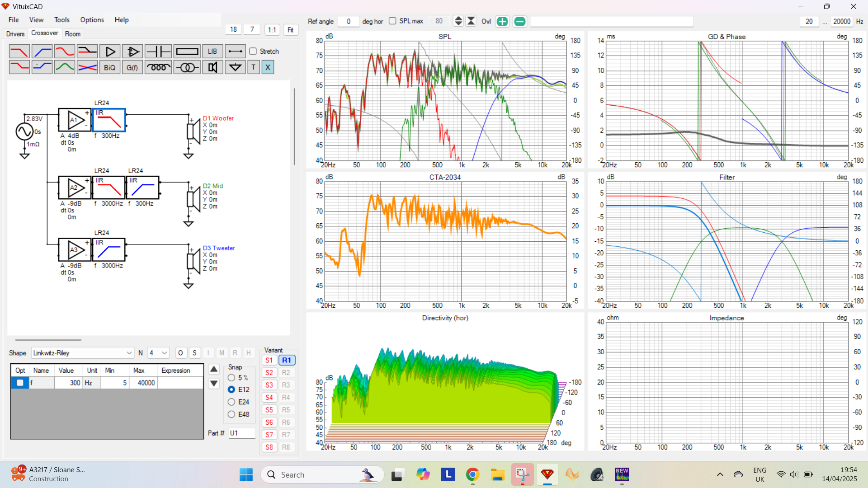This screenshot has width=868, height=488.
Task: Check the Opt box for parameter f
Action: pyautogui.click(x=20, y=383)
